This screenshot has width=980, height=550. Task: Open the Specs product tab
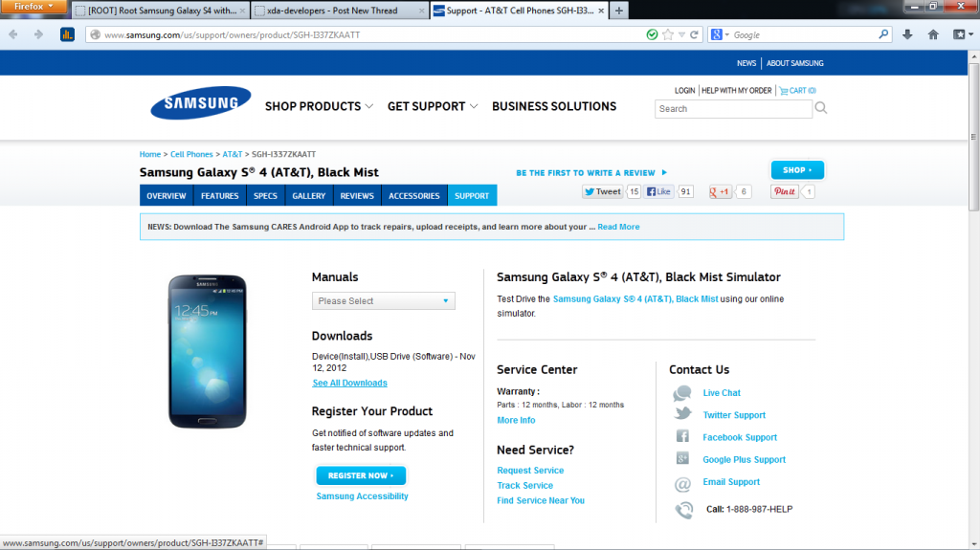coord(266,196)
